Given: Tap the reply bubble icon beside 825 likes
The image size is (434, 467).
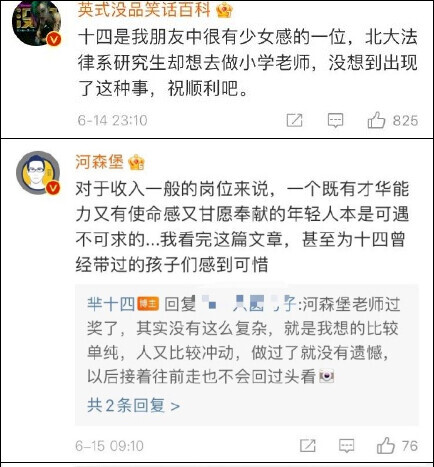Looking at the screenshot, I should point(335,120).
